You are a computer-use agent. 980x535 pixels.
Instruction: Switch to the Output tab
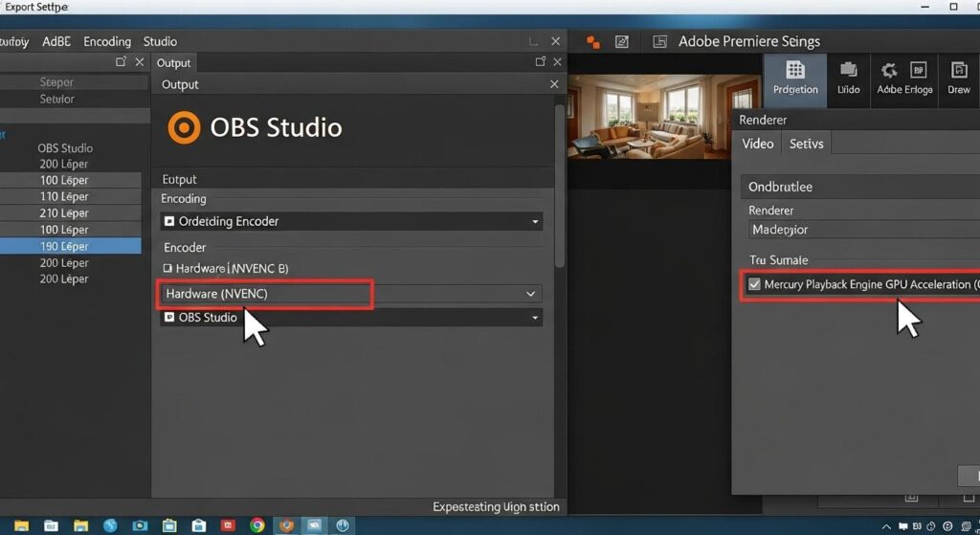point(173,63)
